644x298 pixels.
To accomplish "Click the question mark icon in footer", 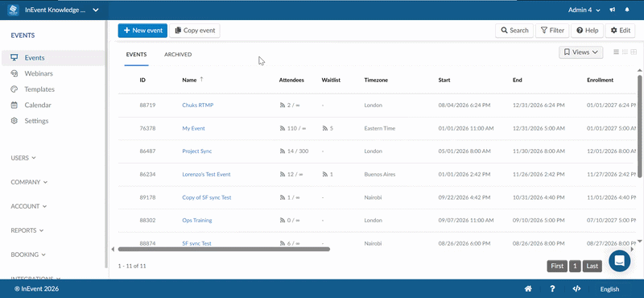I will click(x=553, y=289).
